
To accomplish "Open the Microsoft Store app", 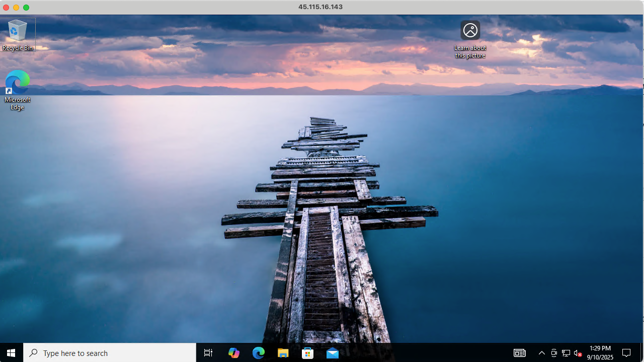I will pyautogui.click(x=307, y=353).
